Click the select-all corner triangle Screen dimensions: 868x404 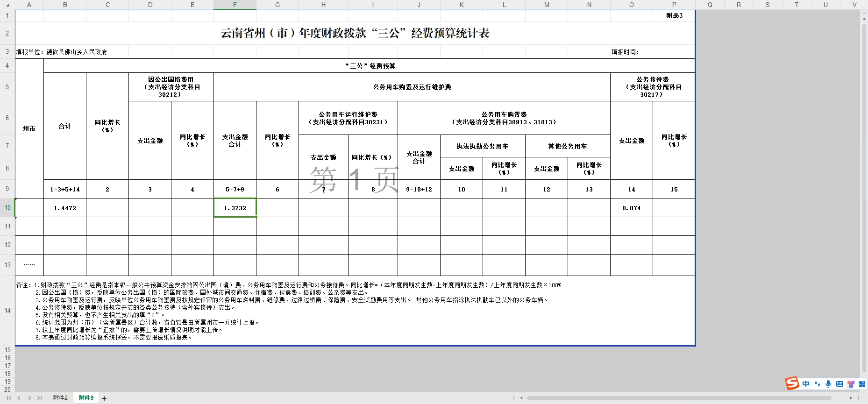[x=7, y=5]
